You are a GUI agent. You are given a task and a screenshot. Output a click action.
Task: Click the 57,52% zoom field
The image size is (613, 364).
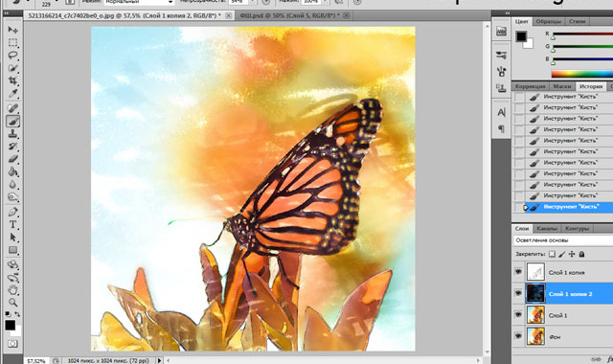pos(36,360)
